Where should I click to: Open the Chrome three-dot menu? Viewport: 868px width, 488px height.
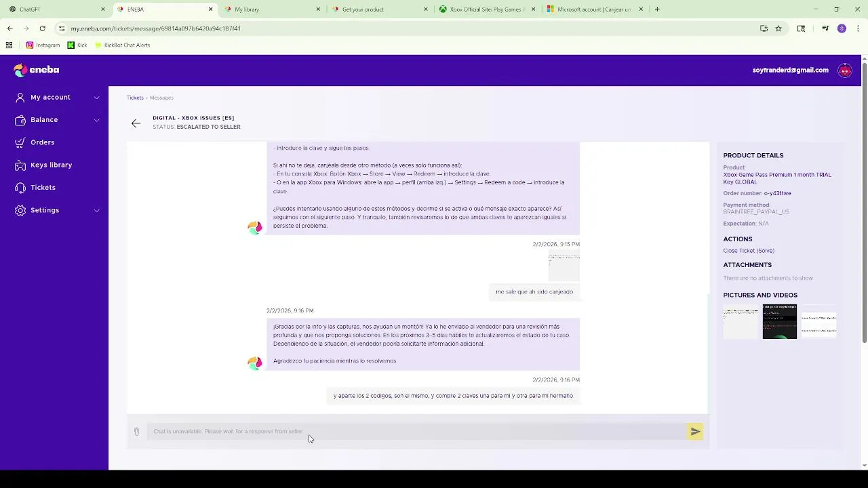858,28
